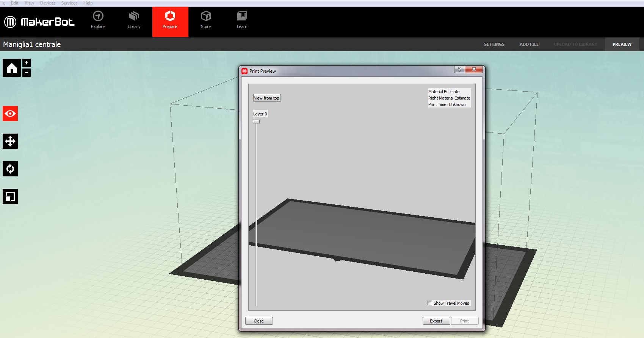This screenshot has height=338, width=644.
Task: Click ADD FILE in the top bar
Action: tap(529, 44)
